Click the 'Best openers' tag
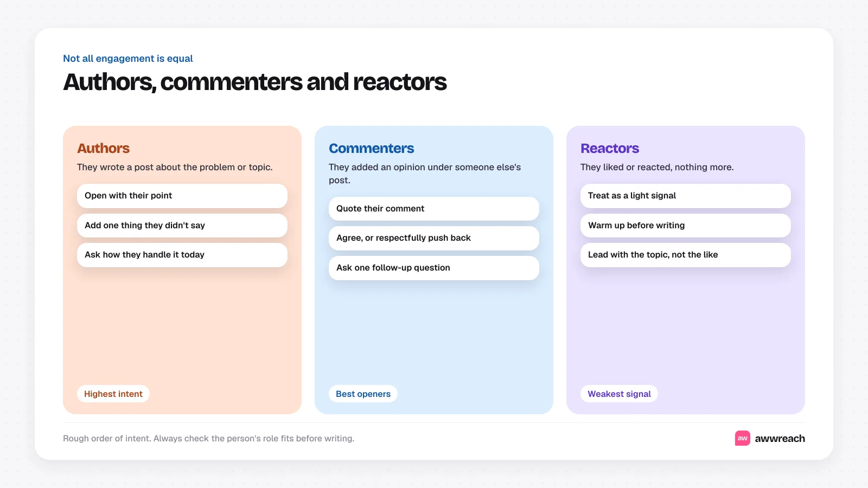Viewport: 868px width, 488px height. [363, 394]
